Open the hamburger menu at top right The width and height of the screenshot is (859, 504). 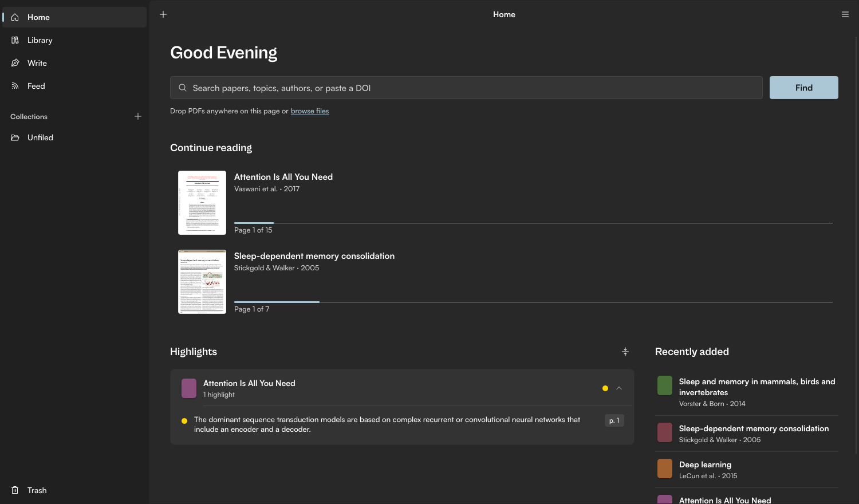tap(845, 14)
